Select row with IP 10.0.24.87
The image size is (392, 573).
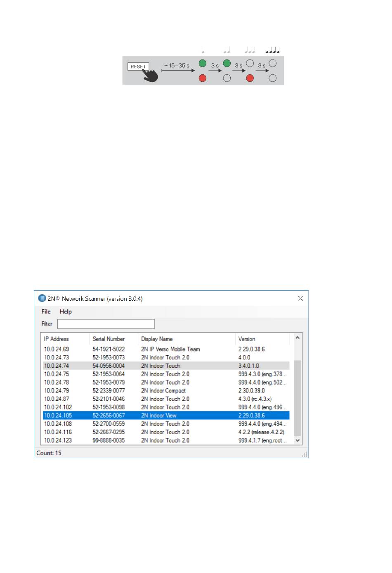166,399
